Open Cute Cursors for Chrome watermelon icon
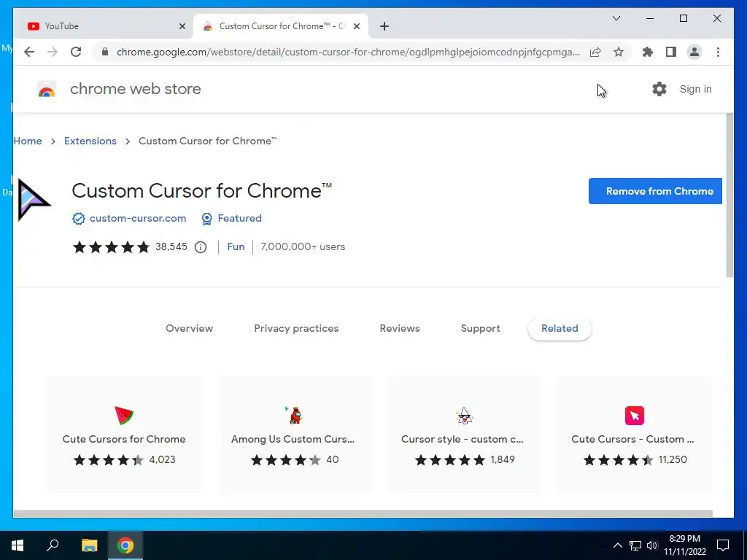 point(124,415)
